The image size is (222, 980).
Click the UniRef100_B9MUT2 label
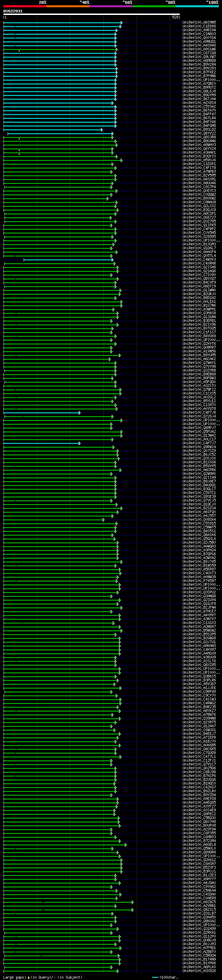[199, 88]
